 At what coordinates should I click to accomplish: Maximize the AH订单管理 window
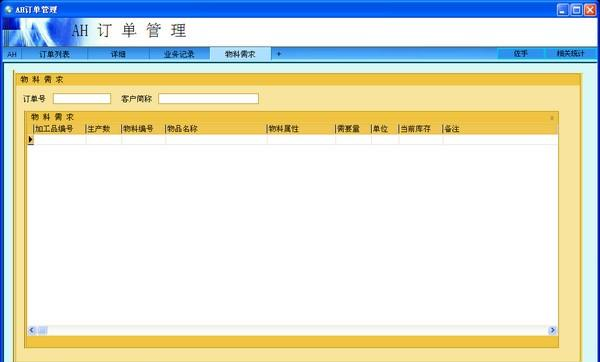(576, 10)
